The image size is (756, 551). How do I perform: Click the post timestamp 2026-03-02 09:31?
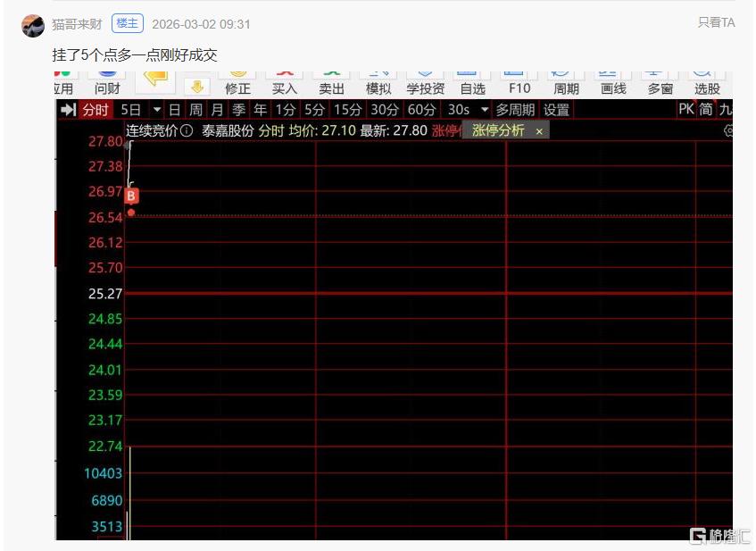(201, 25)
